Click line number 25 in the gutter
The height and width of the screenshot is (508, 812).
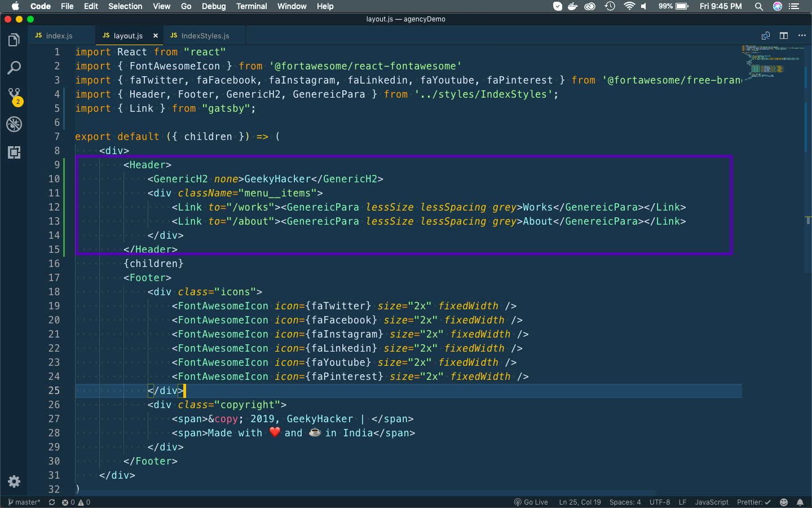(54, 391)
